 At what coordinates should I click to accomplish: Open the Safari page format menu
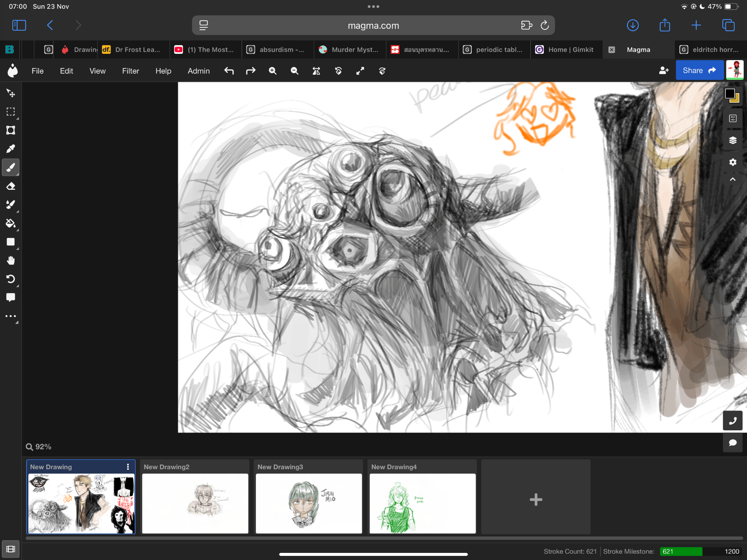coord(204,25)
